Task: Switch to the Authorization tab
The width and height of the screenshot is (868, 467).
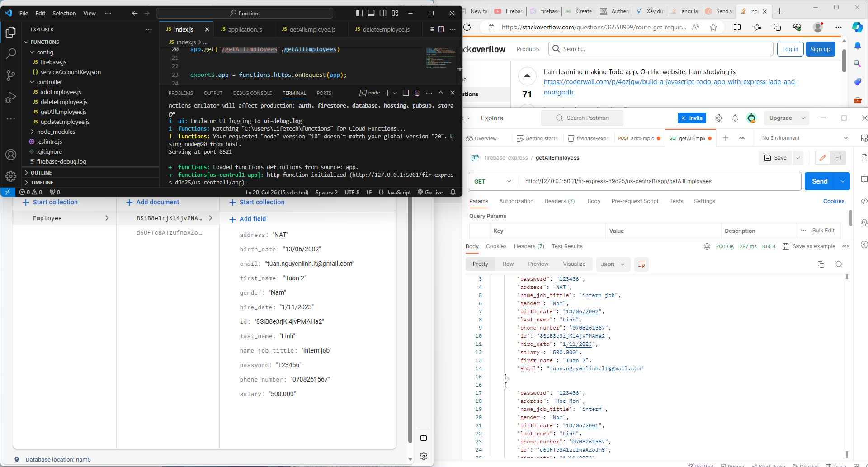Action: point(516,201)
